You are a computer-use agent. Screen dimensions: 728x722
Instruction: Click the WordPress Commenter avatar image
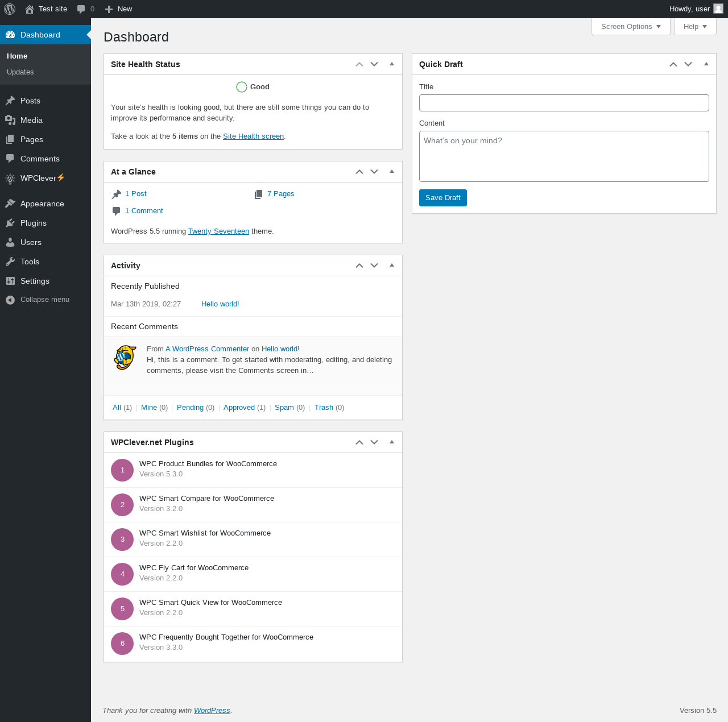(x=125, y=358)
